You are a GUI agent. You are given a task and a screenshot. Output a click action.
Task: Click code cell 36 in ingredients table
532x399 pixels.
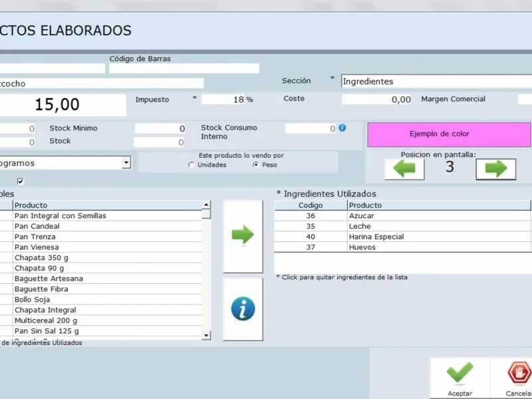tap(311, 215)
